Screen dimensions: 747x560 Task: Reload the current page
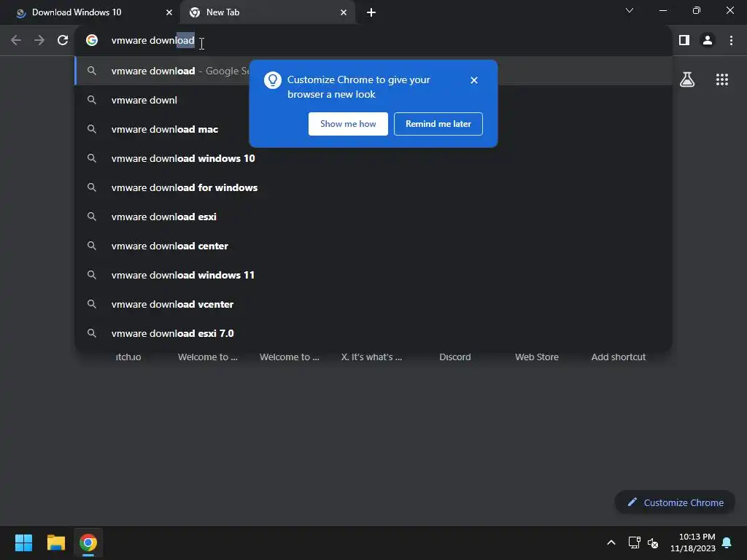(63, 41)
